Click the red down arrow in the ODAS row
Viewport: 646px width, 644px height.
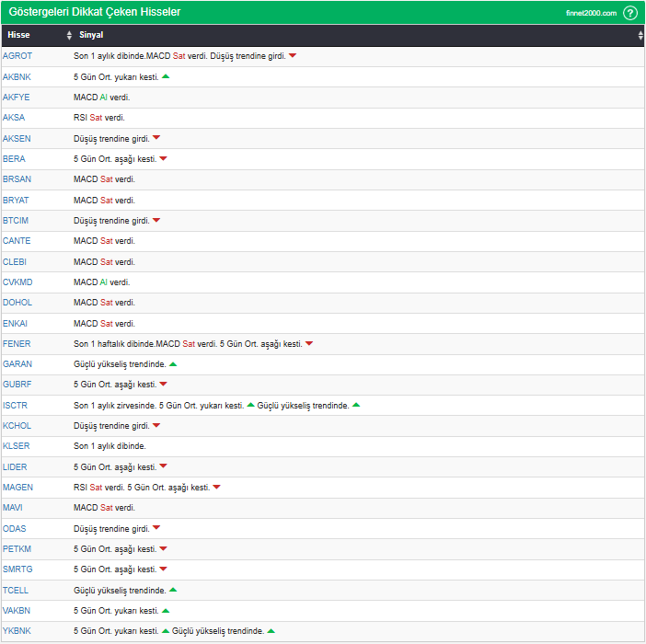(x=156, y=527)
